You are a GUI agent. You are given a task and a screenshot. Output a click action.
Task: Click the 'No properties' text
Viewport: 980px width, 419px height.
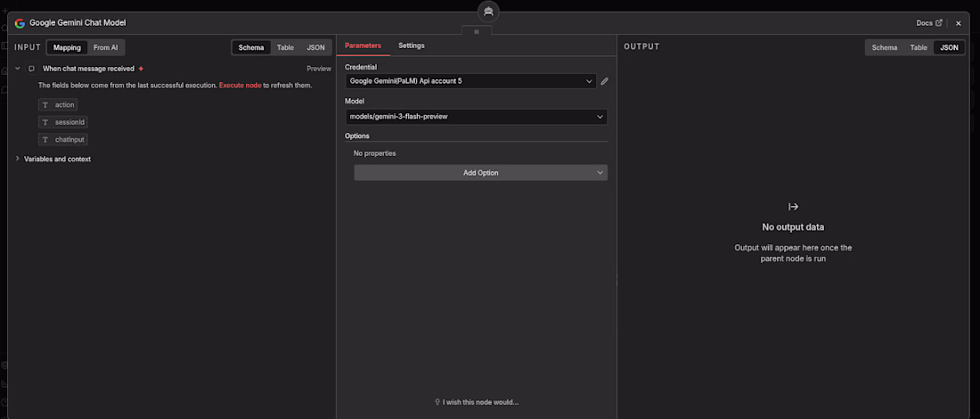coord(374,153)
